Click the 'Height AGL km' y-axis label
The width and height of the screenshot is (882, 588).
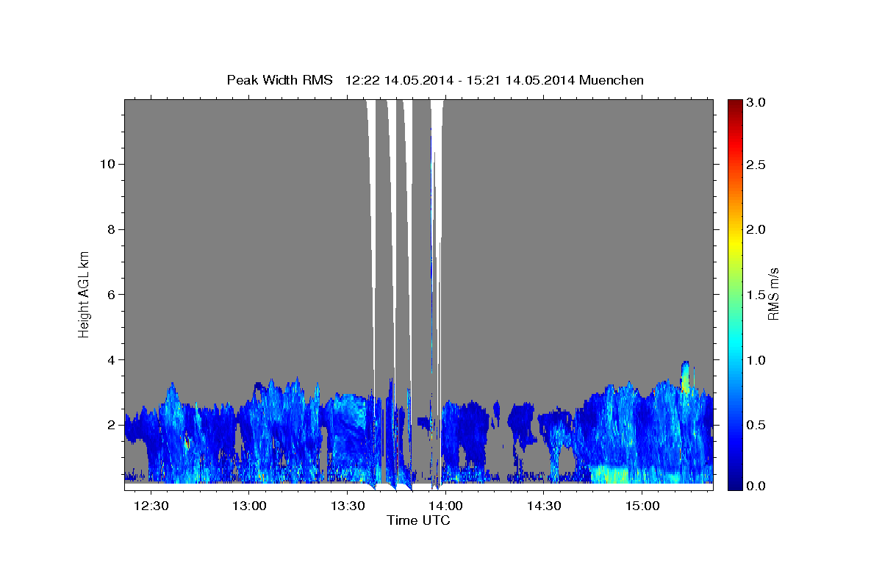coord(85,294)
